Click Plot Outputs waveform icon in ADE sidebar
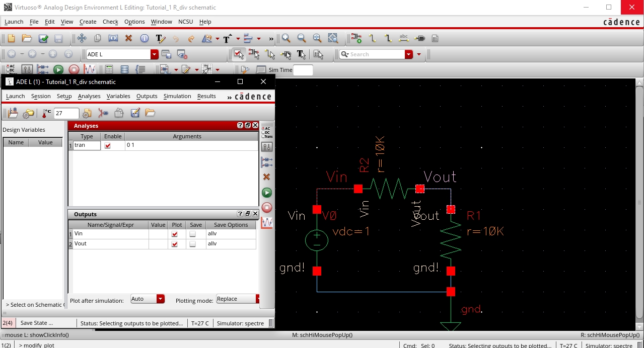644x348 pixels. pyautogui.click(x=267, y=222)
